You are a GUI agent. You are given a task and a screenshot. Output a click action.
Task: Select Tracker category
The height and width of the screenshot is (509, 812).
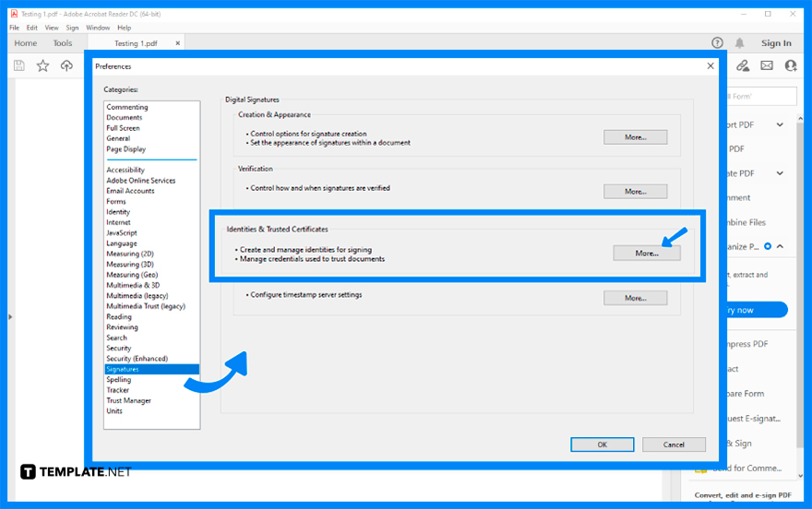coord(117,391)
